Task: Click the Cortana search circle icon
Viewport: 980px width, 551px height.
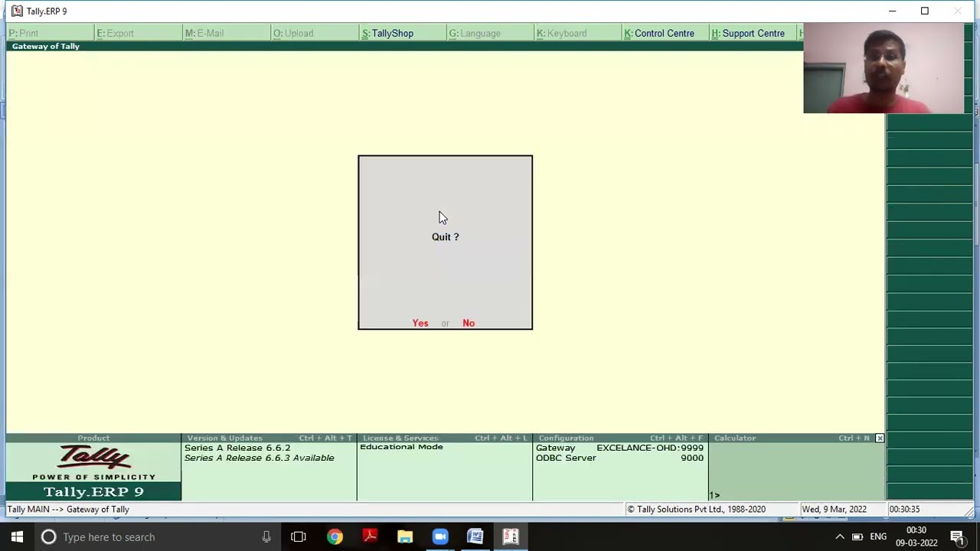Action: tap(48, 536)
